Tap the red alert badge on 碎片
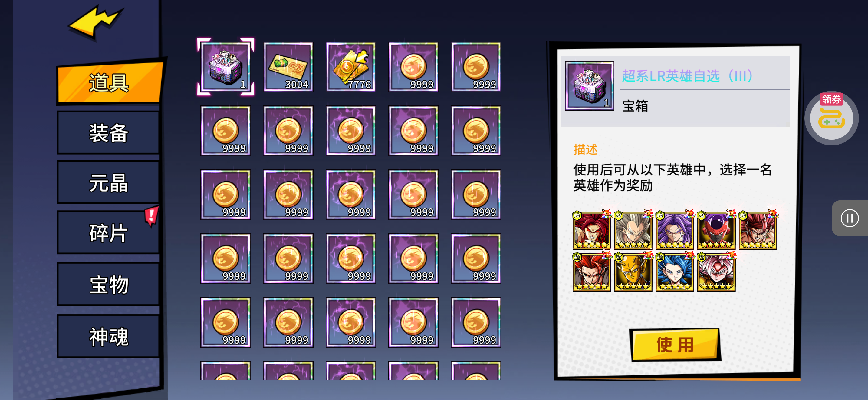The width and height of the screenshot is (868, 400). pyautogui.click(x=152, y=215)
